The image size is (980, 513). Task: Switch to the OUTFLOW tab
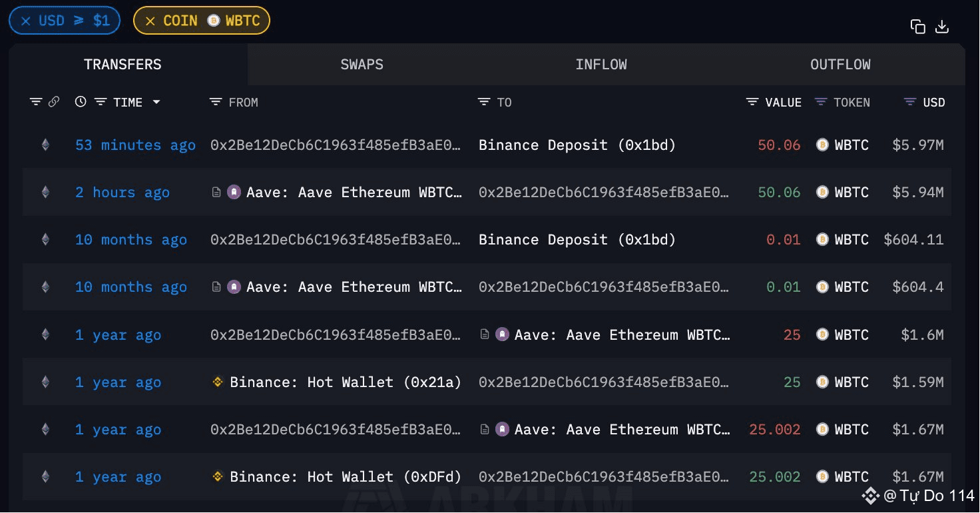[840, 65]
